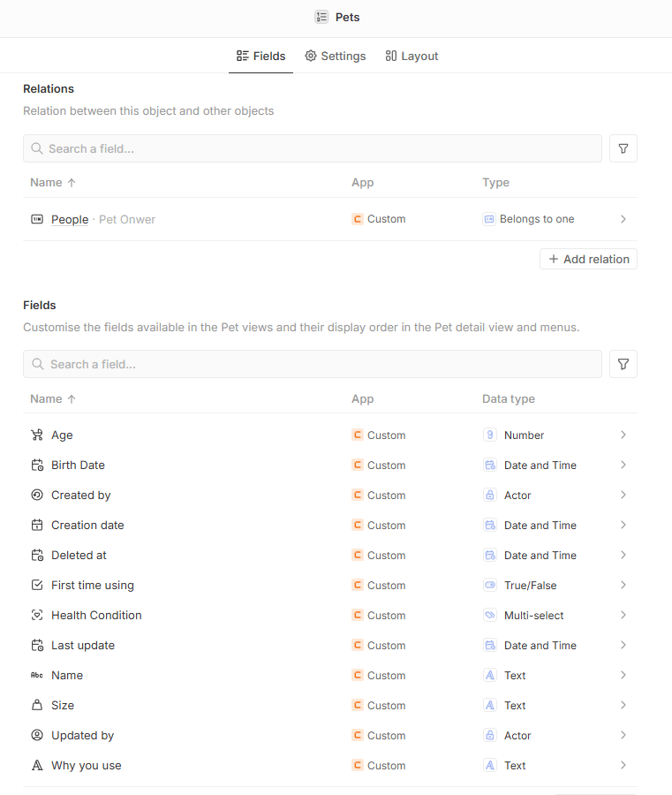Open the Creation date row chevron
The width and height of the screenshot is (672, 795).
click(x=623, y=525)
